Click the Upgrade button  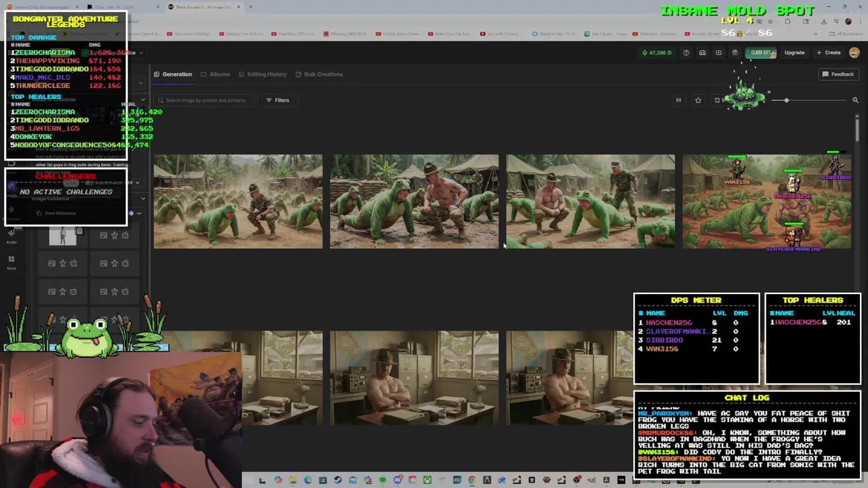coord(794,52)
